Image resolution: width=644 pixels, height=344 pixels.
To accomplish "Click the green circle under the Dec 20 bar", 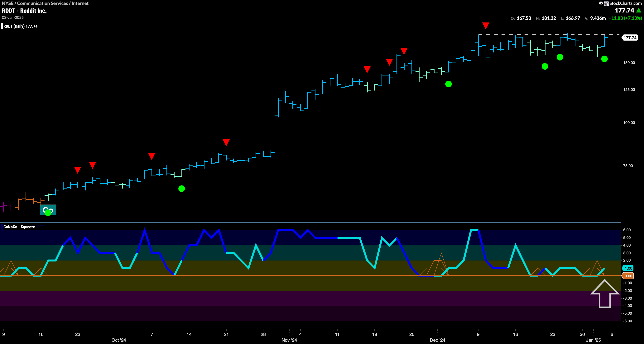I will click(x=545, y=66).
